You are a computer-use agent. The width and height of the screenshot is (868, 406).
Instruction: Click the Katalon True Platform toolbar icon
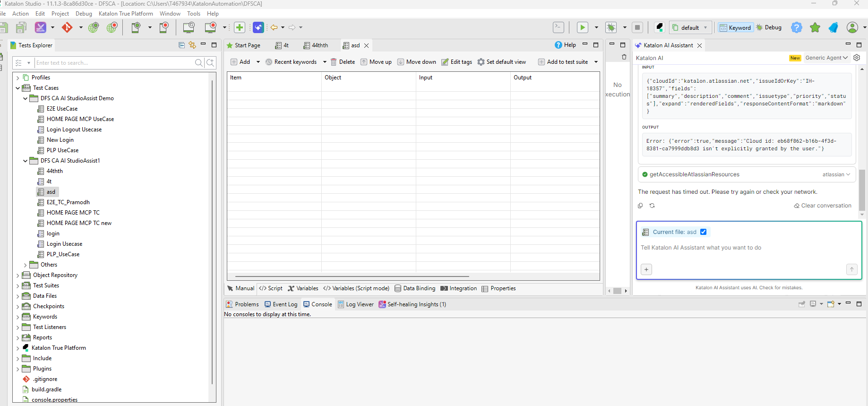pyautogui.click(x=660, y=27)
